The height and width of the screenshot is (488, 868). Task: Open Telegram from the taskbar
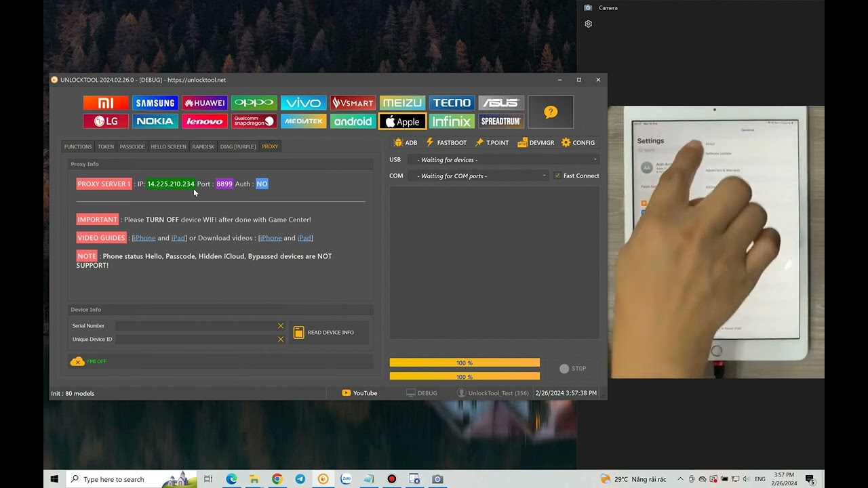(300, 479)
